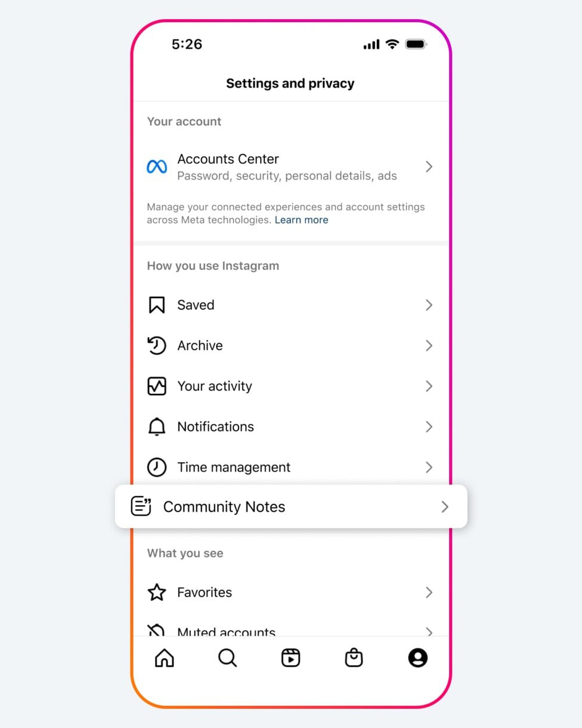Open the Search tab in bottom bar

pyautogui.click(x=227, y=658)
